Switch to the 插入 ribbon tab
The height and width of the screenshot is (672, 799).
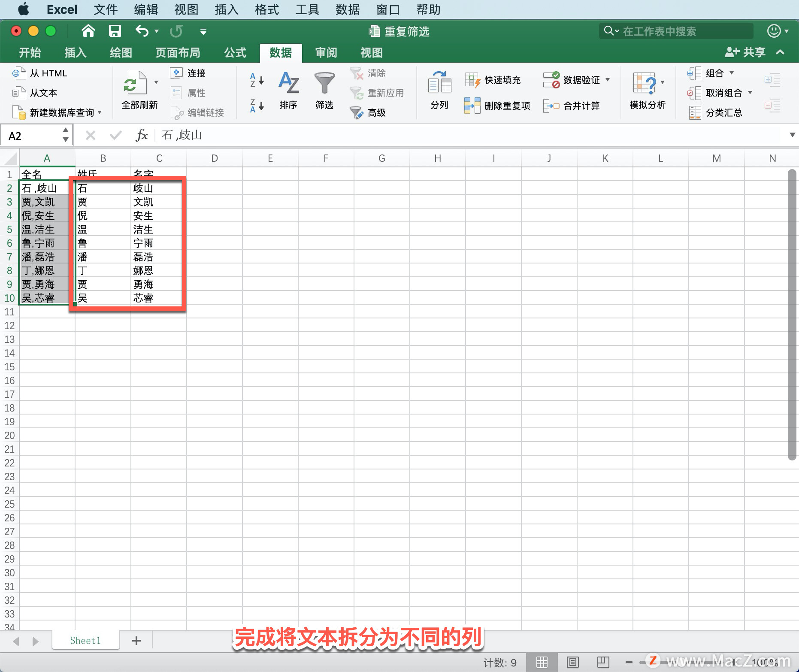tap(76, 52)
